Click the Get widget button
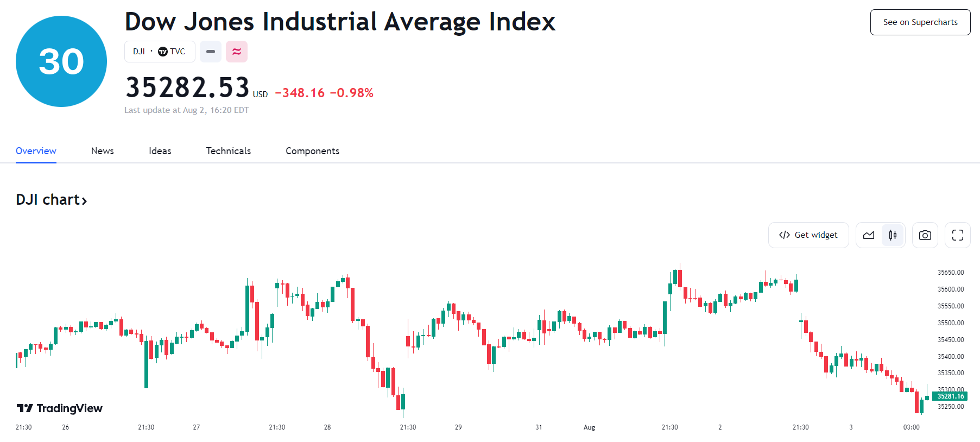980x442 pixels. coord(808,235)
